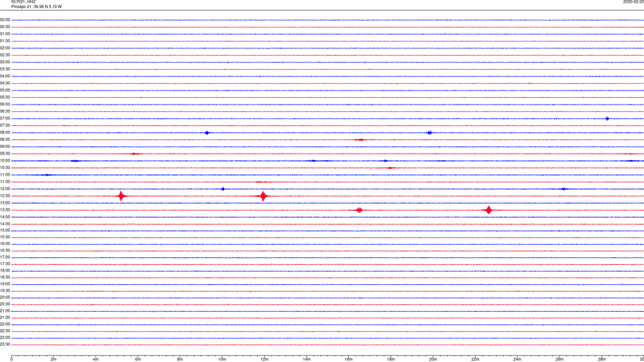Screen dimensions: 644x362
Task: Click the Pinsapo 21 36.96 N 5.19 W label
Action: pos(36,7)
